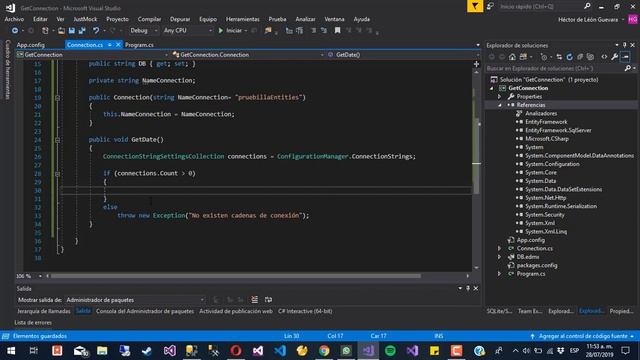Switch to Program.cs tab
The width and height of the screenshot is (640, 360).
(140, 45)
